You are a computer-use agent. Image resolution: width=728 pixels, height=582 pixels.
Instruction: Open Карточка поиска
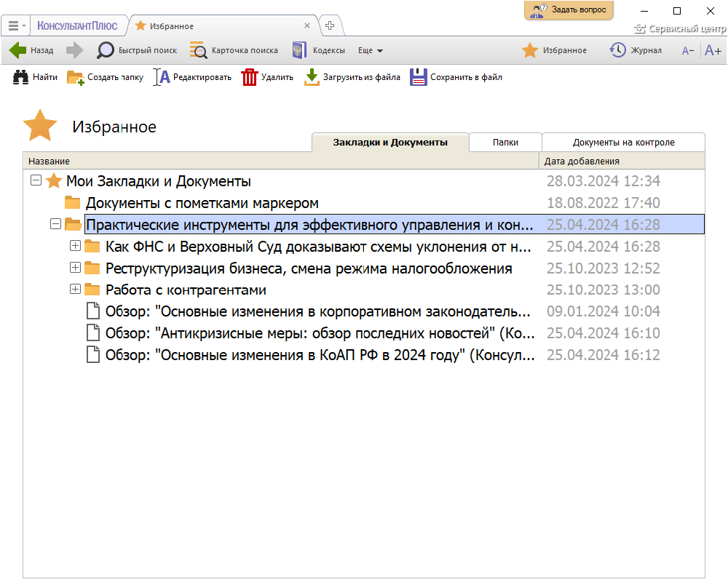point(234,50)
